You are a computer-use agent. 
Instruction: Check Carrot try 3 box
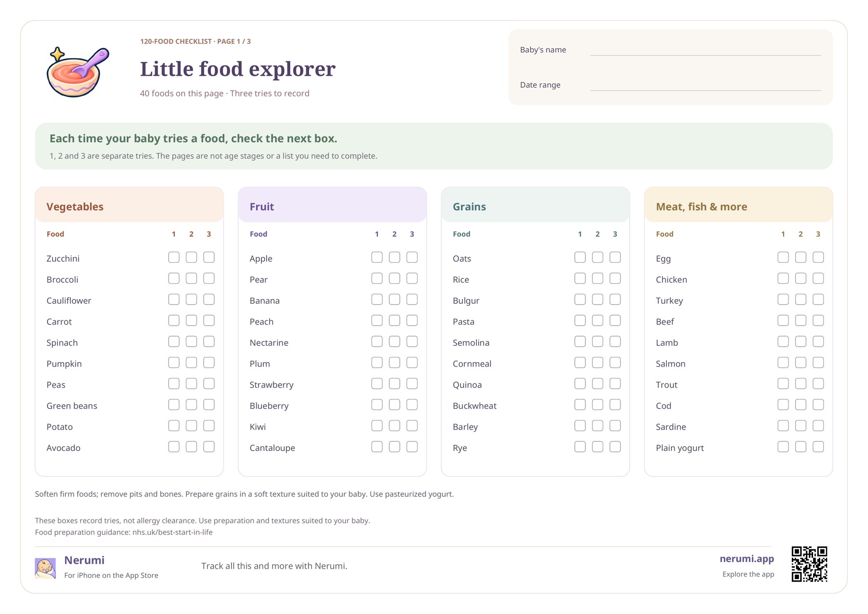click(209, 320)
